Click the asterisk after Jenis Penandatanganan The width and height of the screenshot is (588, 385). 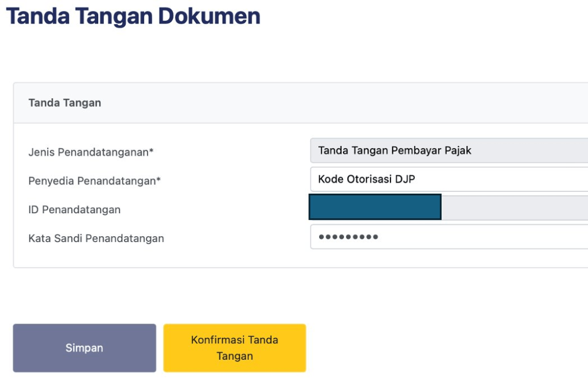(x=152, y=152)
